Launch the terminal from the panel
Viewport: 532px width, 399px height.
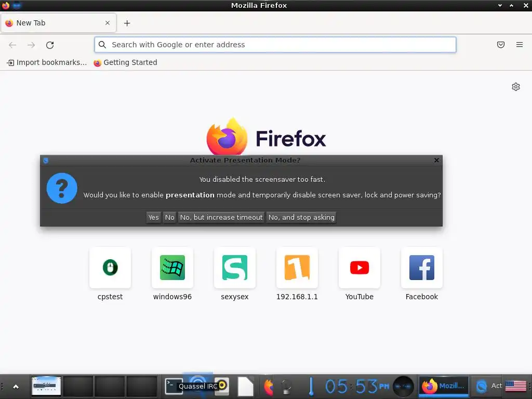[173, 386]
